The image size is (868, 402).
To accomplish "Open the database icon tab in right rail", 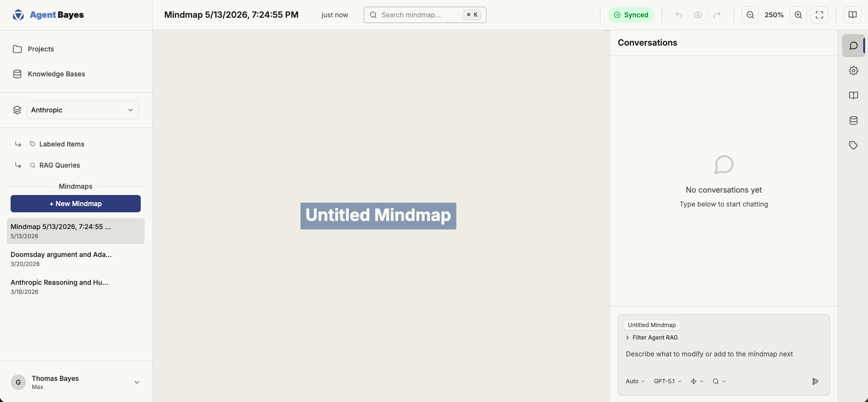I will coord(854,121).
